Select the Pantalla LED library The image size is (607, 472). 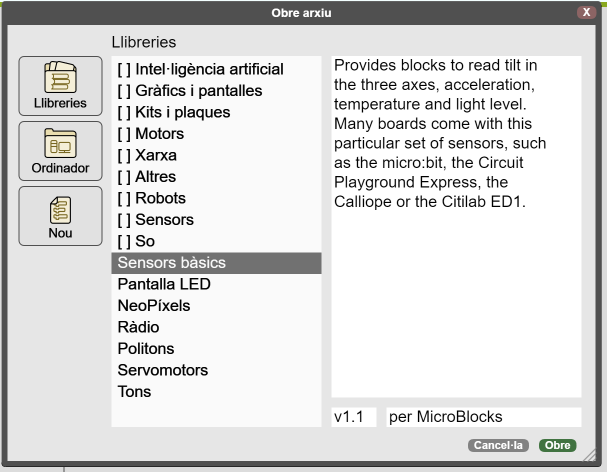click(164, 284)
